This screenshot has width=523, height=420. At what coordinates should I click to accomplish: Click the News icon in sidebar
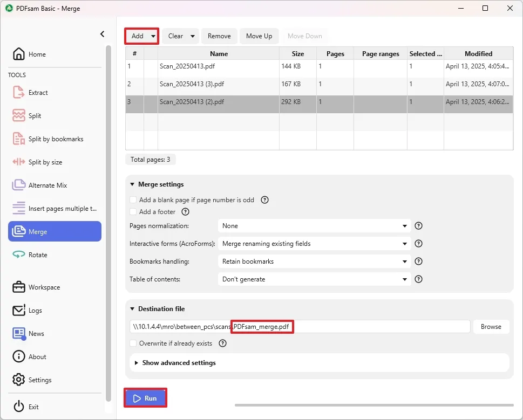[19, 334]
